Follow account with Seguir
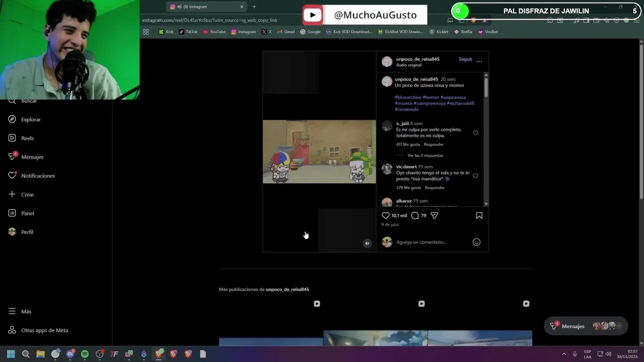 tap(465, 59)
